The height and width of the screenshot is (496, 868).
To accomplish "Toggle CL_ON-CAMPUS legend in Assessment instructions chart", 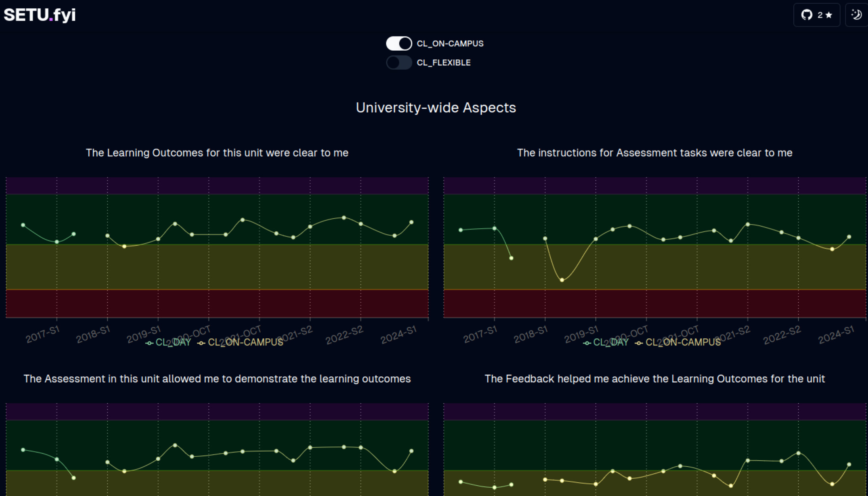I will 678,342.
